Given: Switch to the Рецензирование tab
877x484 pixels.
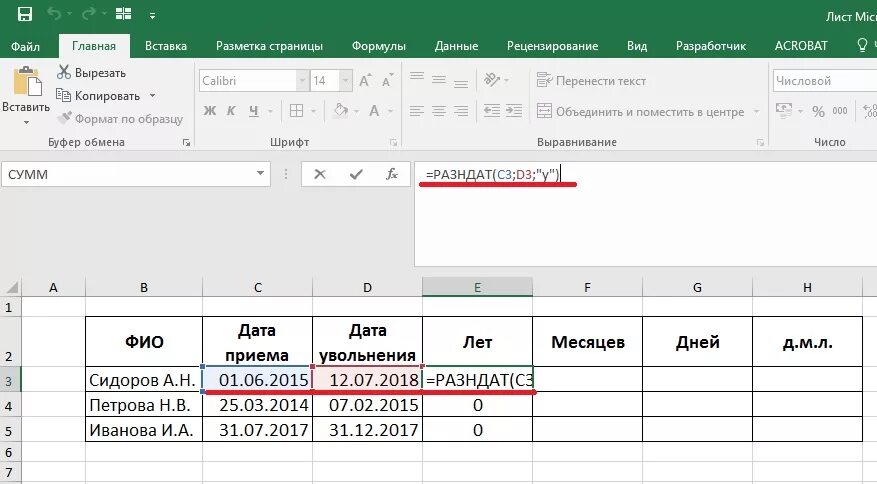Looking at the screenshot, I should [x=553, y=46].
